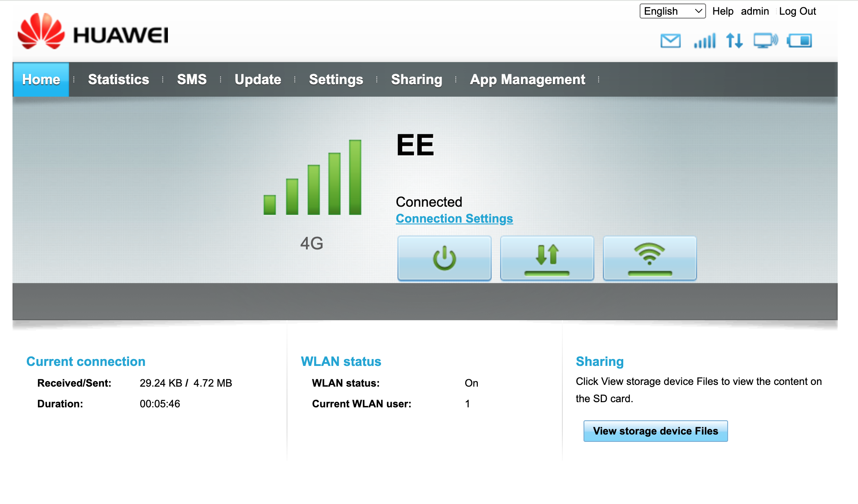858x504 pixels.
Task: Toggle the mobile data switch button
Action: [x=547, y=258]
